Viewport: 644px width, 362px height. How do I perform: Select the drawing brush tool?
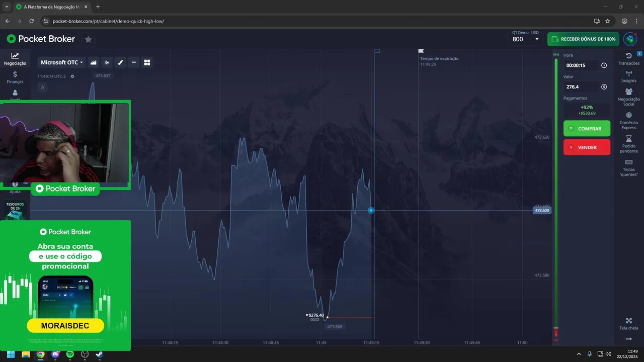[x=120, y=62]
